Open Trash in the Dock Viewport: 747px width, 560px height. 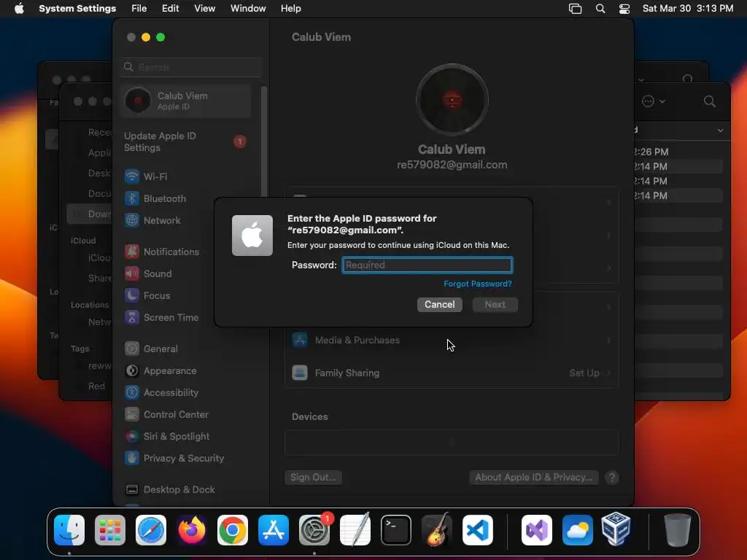[x=678, y=530]
